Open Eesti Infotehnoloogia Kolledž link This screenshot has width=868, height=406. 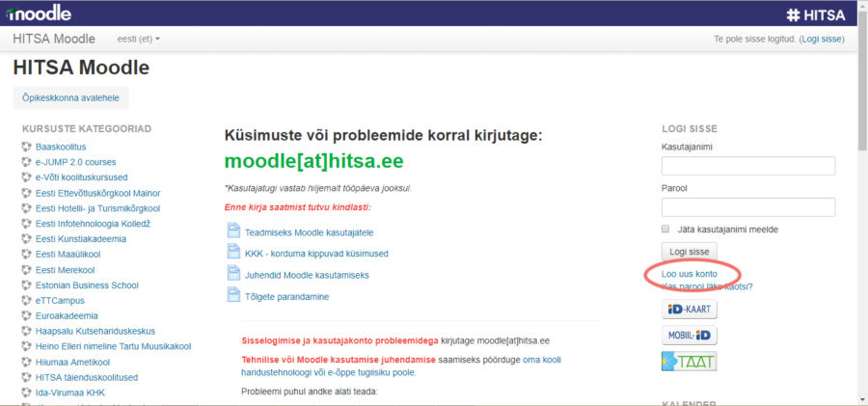(x=93, y=224)
